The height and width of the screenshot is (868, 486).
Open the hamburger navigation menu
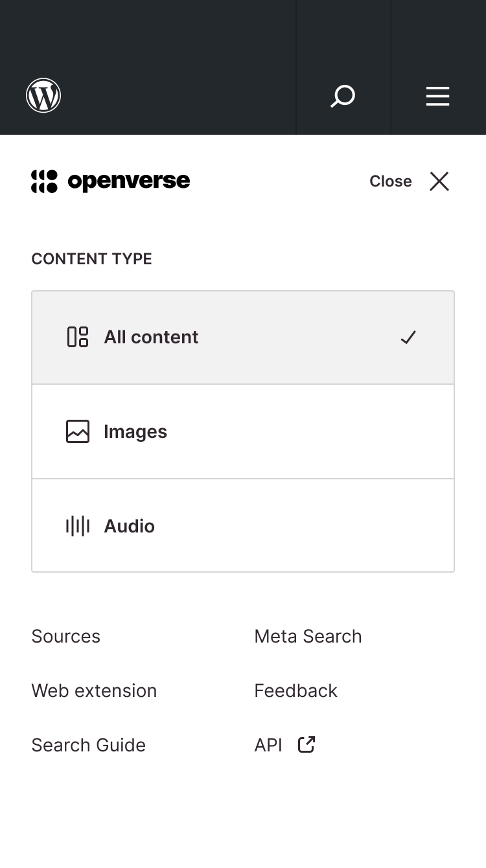click(x=437, y=95)
